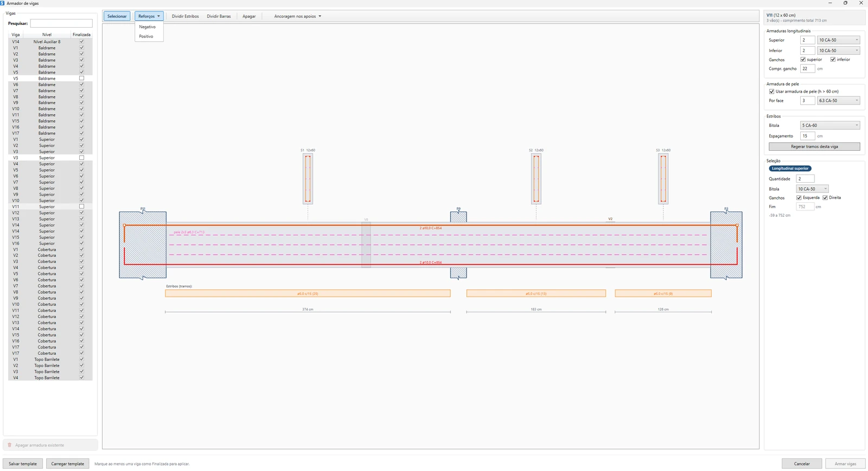This screenshot has width=868, height=471.
Task: Tick the unchecked V11 Superior Finalizada checkbox
Action: (81, 207)
